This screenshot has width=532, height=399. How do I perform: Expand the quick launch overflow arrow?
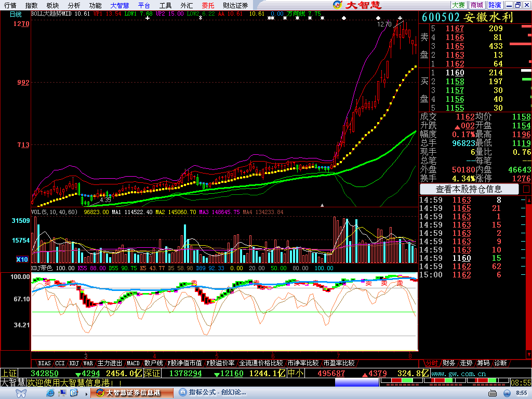pyautogui.click(x=87, y=394)
